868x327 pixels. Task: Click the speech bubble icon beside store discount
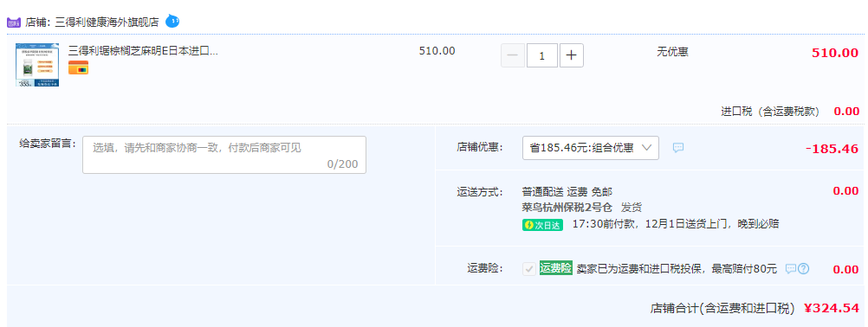678,148
